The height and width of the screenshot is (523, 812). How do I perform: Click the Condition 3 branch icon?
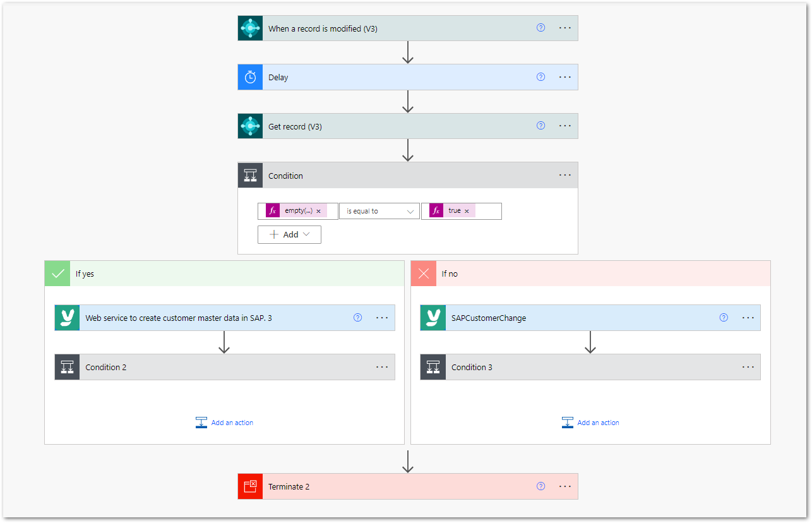coord(433,367)
